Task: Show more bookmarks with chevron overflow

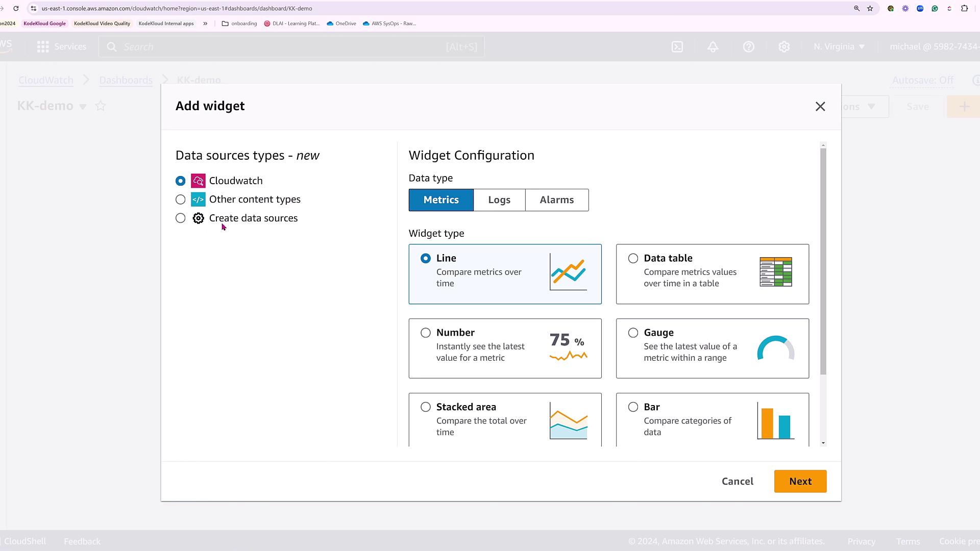Action: tap(205, 23)
